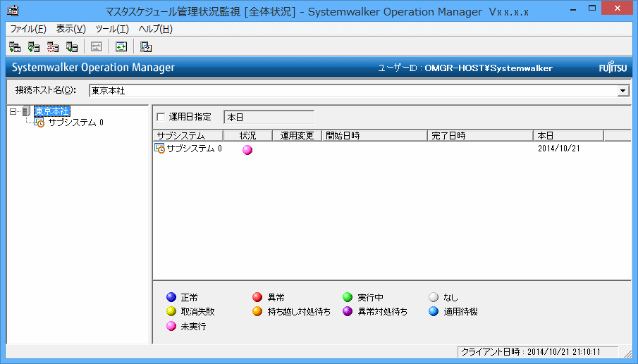Click the 適用待機 legend label

click(460, 312)
